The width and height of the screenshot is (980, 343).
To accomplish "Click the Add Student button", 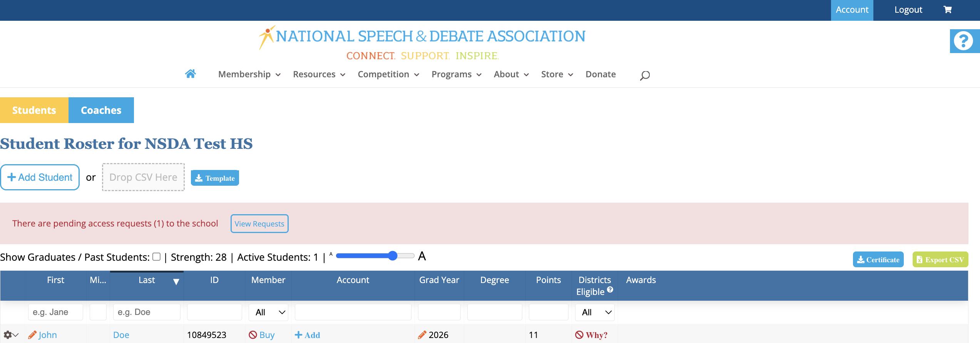I will click(40, 177).
